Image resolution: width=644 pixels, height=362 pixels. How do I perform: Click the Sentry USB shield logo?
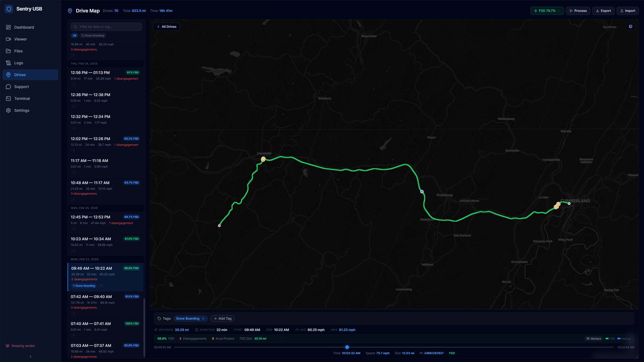click(x=9, y=9)
